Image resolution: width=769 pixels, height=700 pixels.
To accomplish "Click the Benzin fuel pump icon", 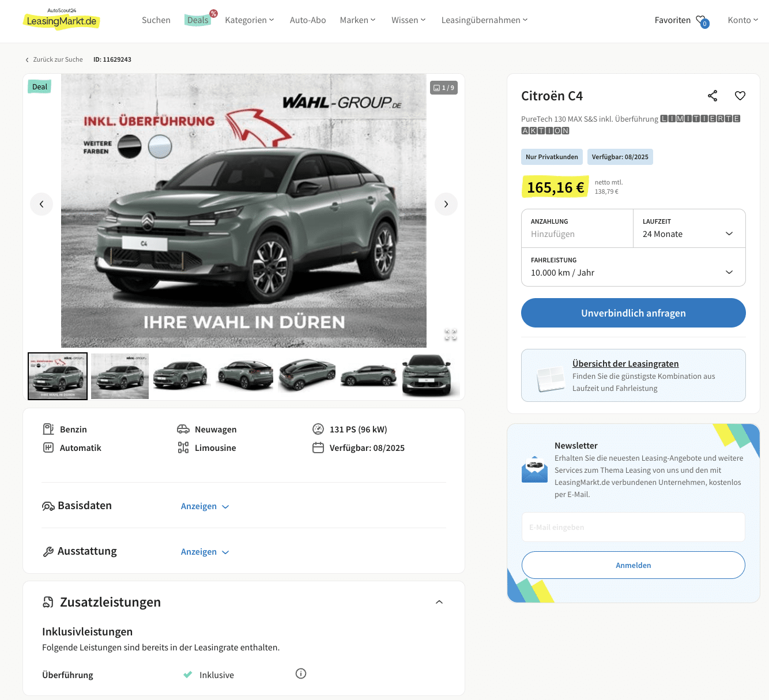I will [48, 429].
